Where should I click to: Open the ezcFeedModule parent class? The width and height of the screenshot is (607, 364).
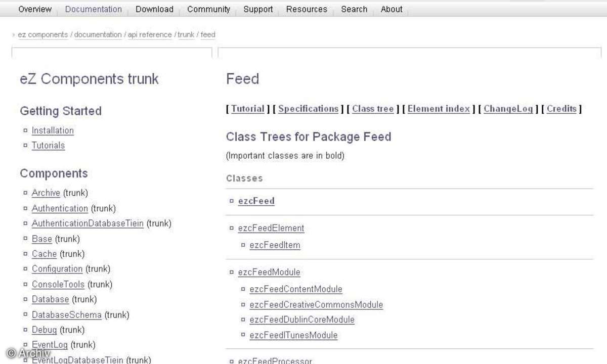[269, 272]
